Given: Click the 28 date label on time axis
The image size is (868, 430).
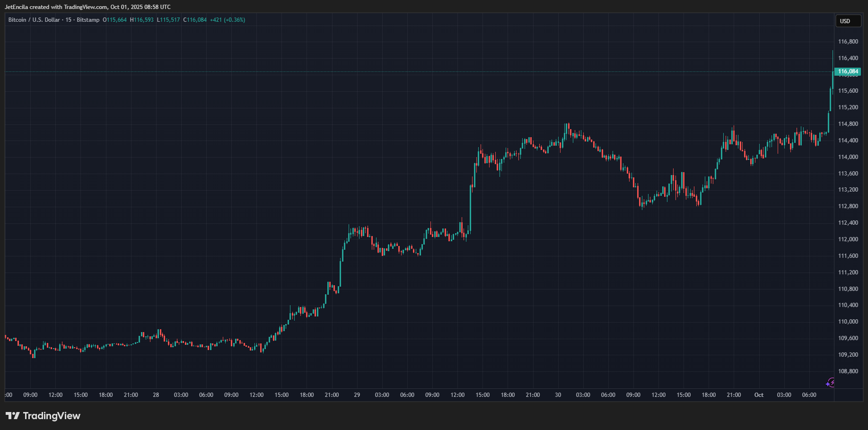Looking at the screenshot, I should click(x=156, y=395).
